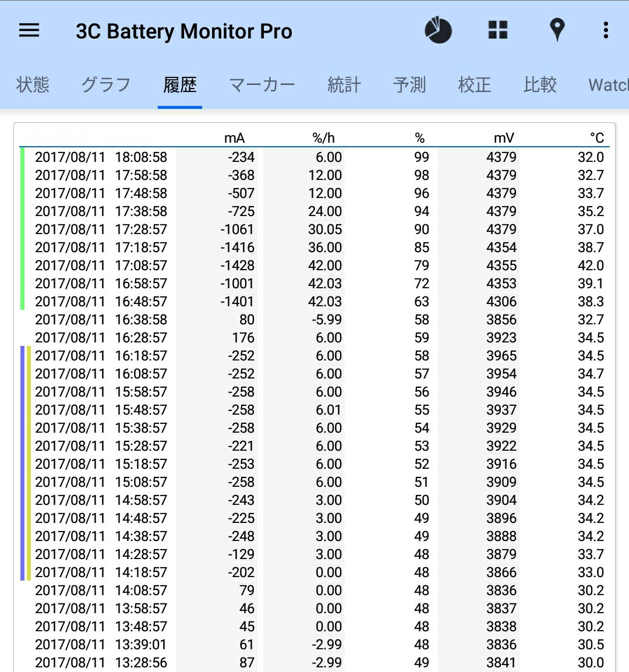Select the 14:38:57 history row

click(314, 536)
